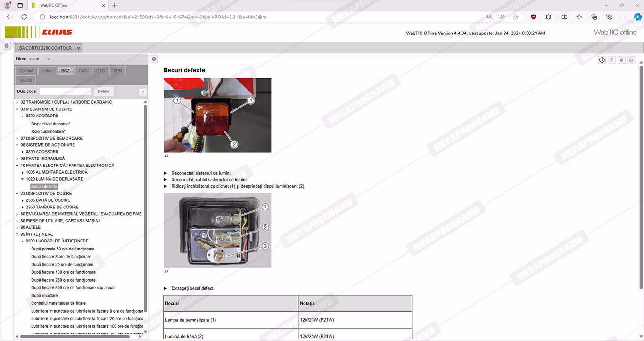Expand 02 TRANSMISIE / CUPLAJ / ARBORE CARDANIC

pyautogui.click(x=17, y=102)
